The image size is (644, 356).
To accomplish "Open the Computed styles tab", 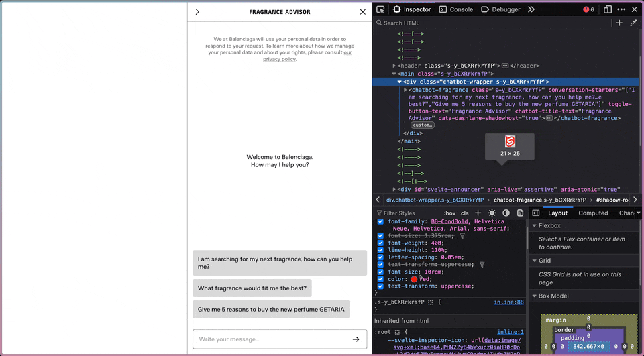I will click(593, 213).
